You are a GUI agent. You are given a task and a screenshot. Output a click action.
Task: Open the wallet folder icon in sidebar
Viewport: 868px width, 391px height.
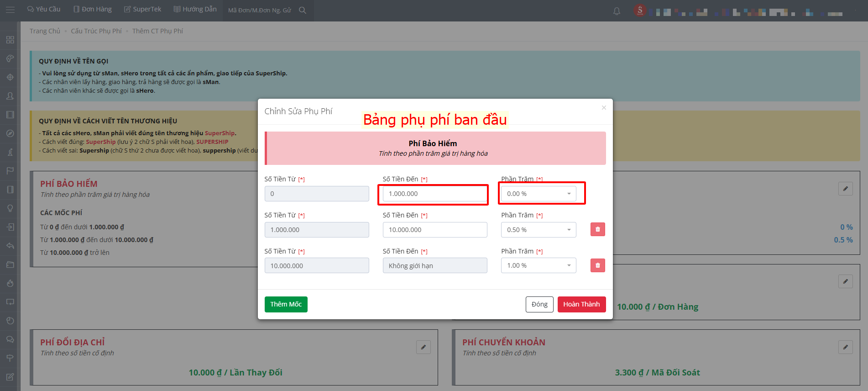pyautogui.click(x=10, y=264)
